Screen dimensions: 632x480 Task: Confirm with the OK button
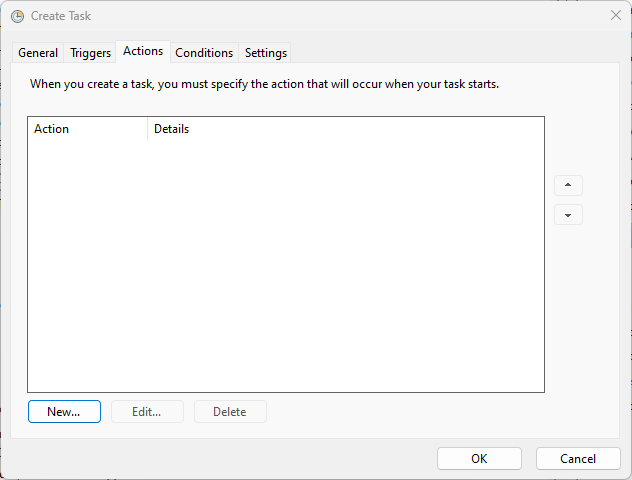[479, 459]
